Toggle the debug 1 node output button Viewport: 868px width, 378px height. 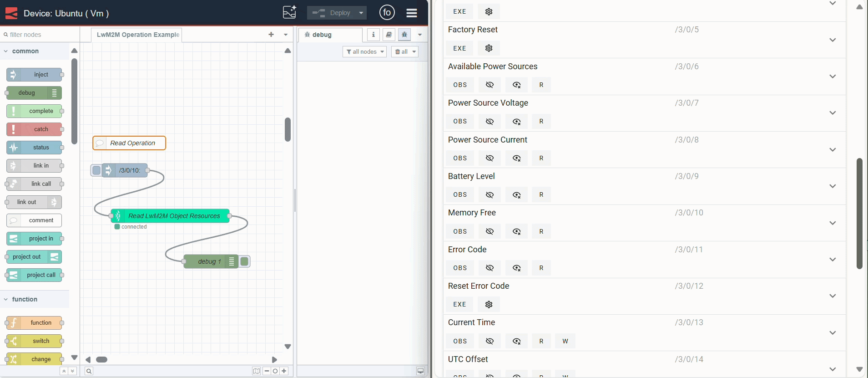click(244, 261)
